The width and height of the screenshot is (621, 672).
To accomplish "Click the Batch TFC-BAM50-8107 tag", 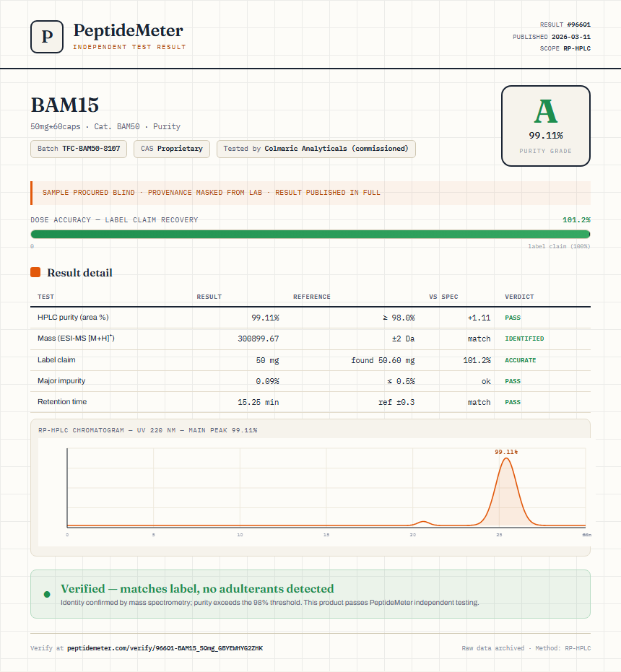I will click(79, 149).
